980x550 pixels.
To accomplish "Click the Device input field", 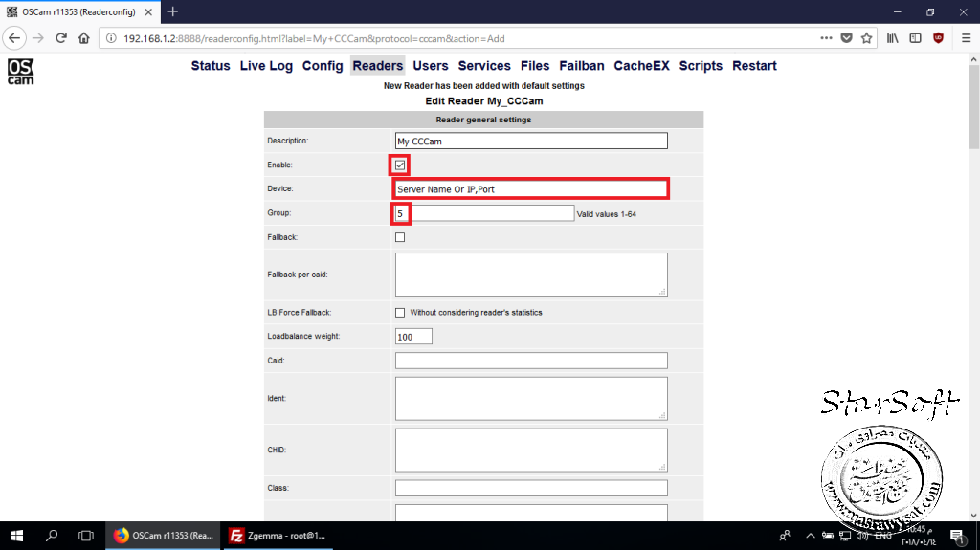I will click(531, 188).
